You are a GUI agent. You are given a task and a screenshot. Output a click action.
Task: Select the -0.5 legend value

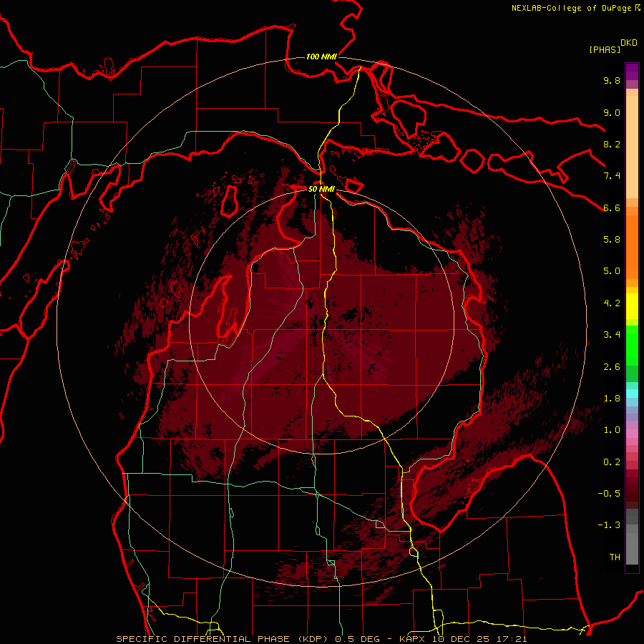coord(609,494)
